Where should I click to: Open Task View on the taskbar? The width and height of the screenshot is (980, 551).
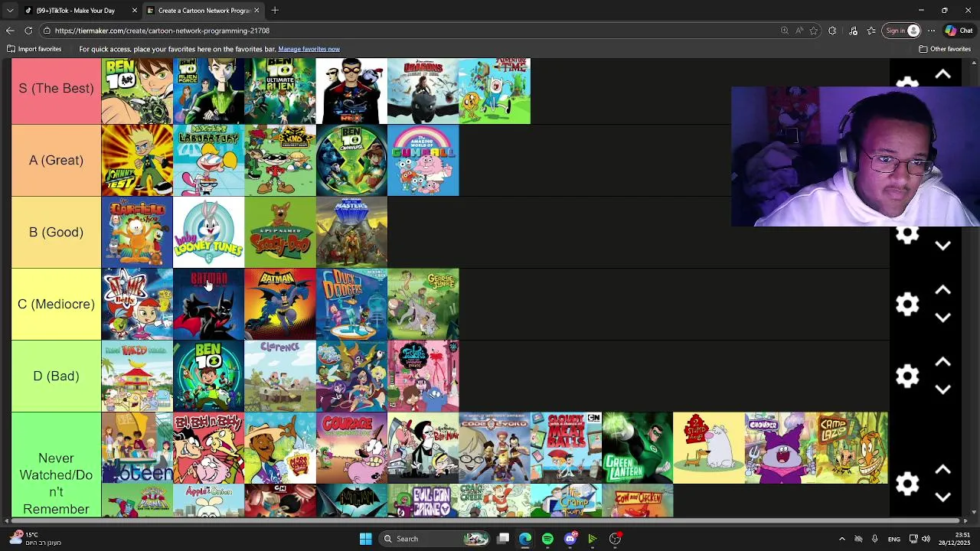(x=503, y=539)
